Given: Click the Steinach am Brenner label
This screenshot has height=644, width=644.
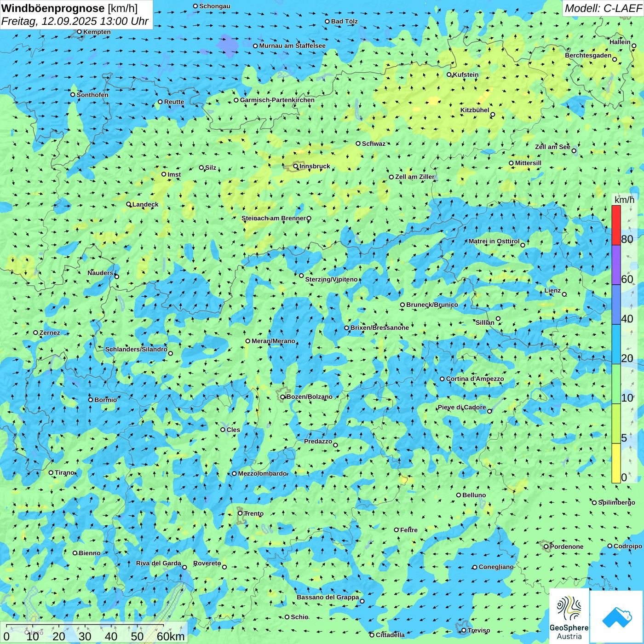Looking at the screenshot, I should [274, 218].
